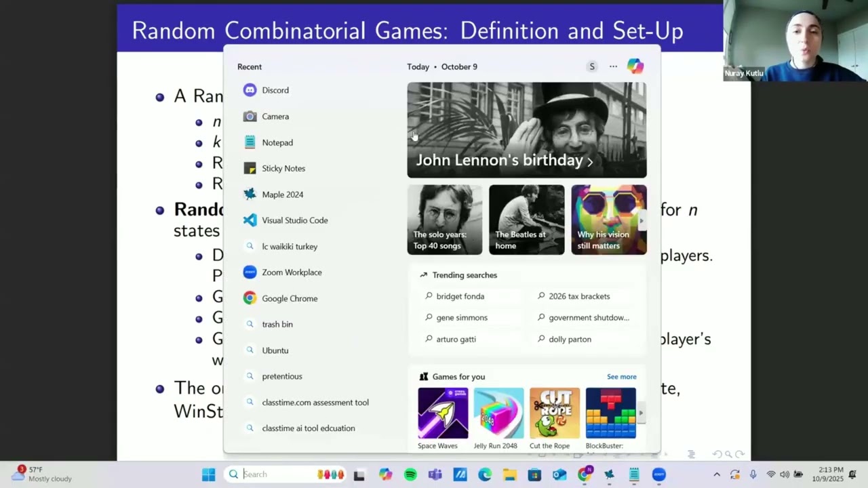Launch Maple 2024 from Recent list

pos(282,195)
